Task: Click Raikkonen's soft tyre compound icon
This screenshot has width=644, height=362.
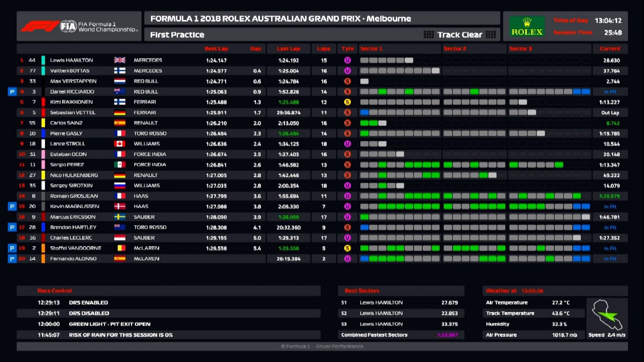Action: pyautogui.click(x=347, y=102)
